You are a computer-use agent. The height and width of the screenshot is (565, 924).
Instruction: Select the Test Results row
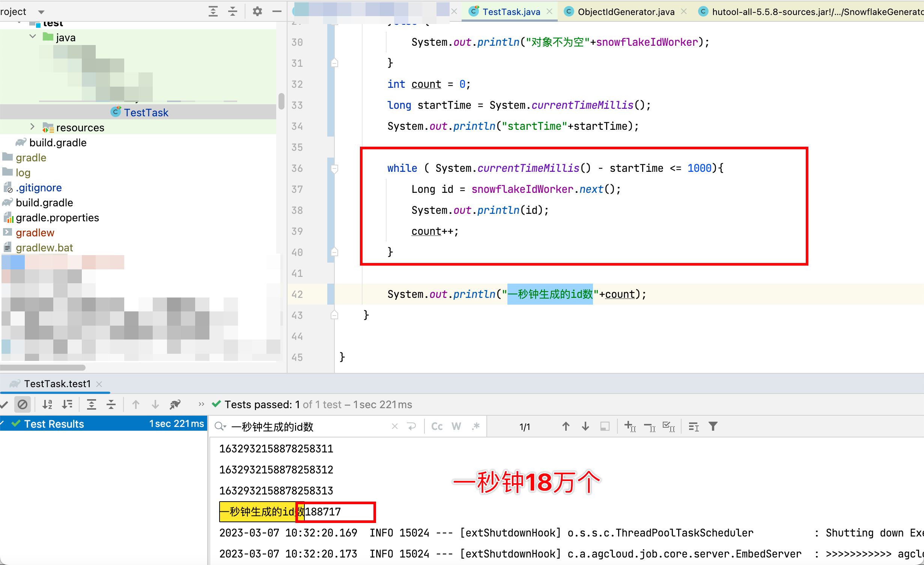point(54,424)
